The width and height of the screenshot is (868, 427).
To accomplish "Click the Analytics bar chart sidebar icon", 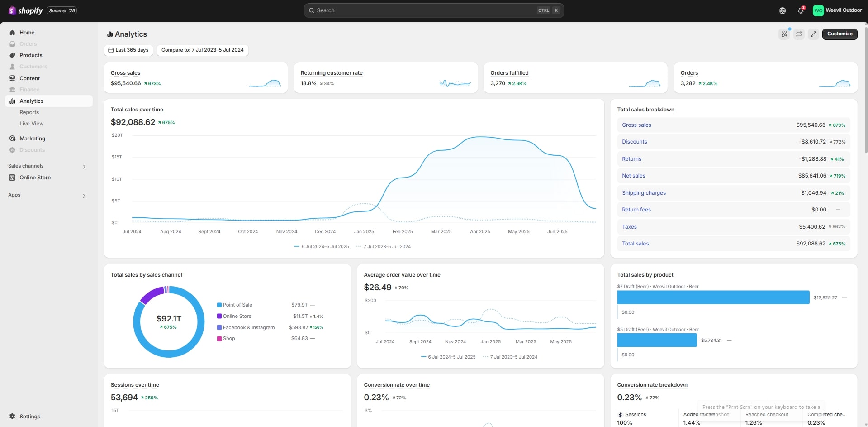I will pos(12,101).
